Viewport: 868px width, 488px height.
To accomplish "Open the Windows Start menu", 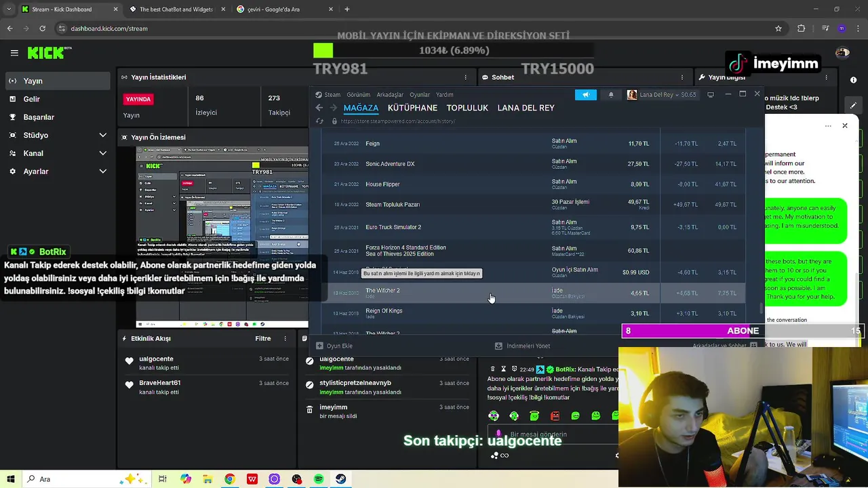I will tap(12, 479).
